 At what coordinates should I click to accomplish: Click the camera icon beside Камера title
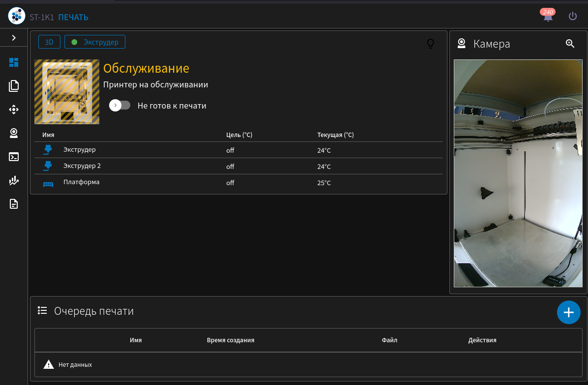462,44
